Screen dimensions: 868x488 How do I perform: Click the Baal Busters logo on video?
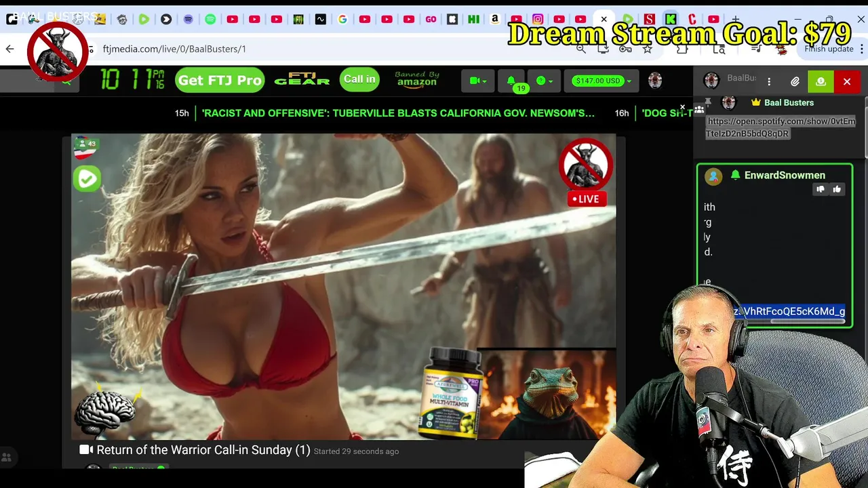click(586, 163)
